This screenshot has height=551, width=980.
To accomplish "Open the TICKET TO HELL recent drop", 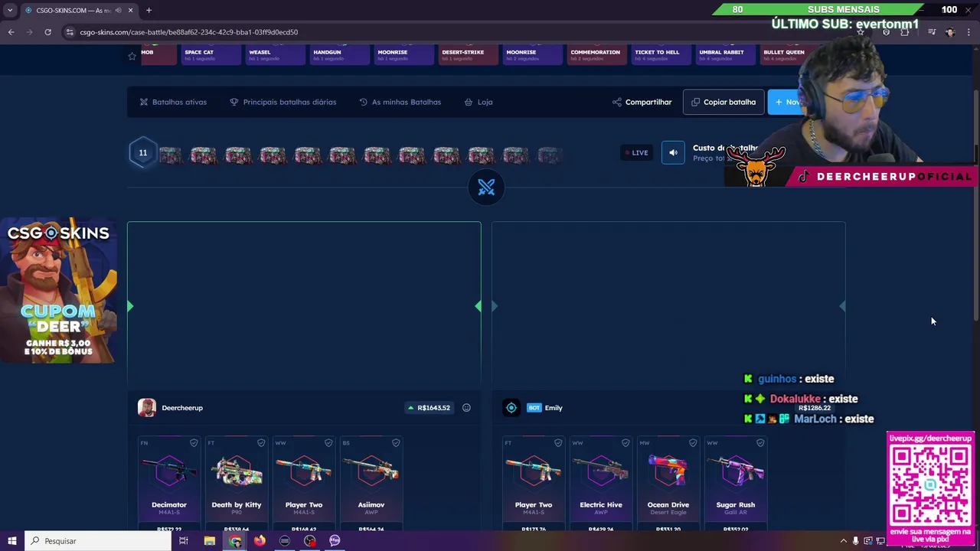I will click(661, 55).
